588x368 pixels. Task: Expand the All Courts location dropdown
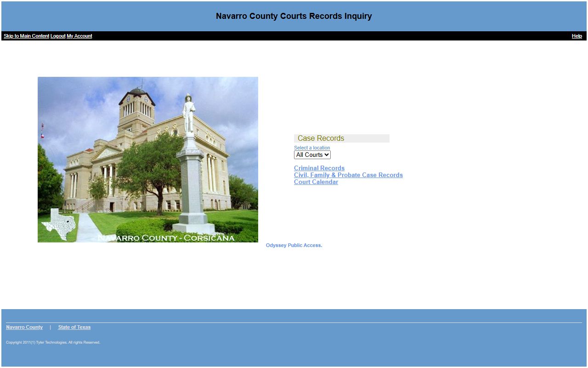[312, 155]
